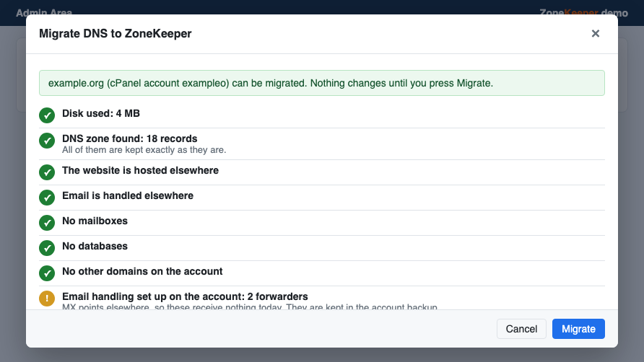Click the Admin Area heading behind the dialog
Screen dimensions: 644x362
(x=44, y=13)
